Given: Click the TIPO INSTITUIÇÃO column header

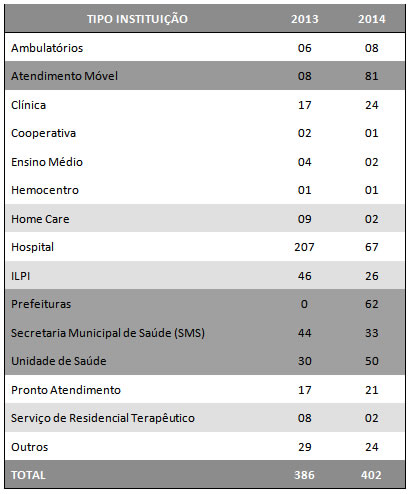Looking at the screenshot, I should 137,19.
